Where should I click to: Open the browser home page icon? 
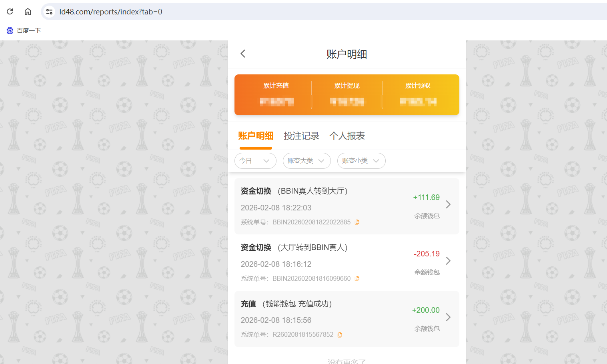click(27, 11)
